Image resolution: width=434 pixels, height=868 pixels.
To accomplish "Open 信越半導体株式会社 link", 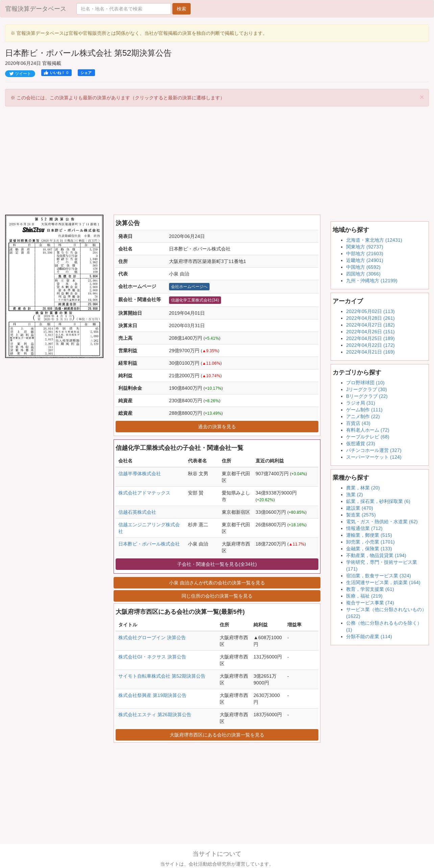I will pos(140,474).
